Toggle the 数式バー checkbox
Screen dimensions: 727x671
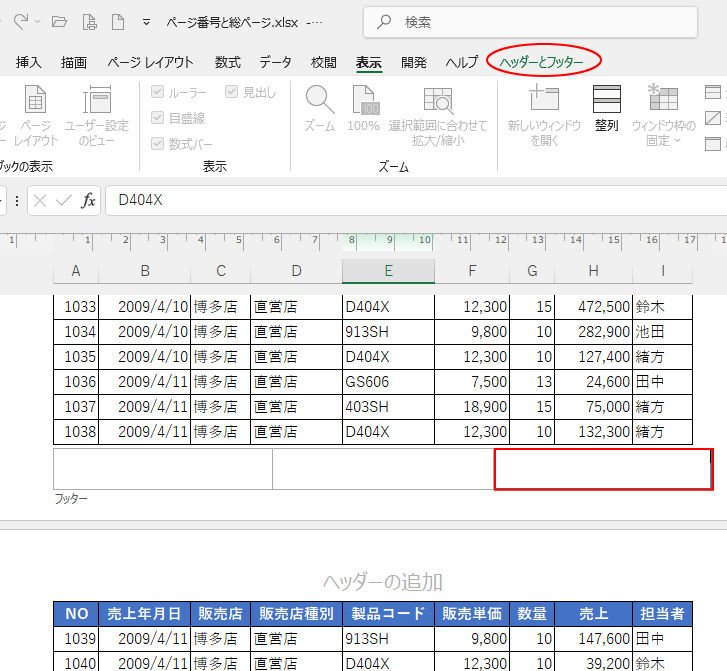coord(157,144)
